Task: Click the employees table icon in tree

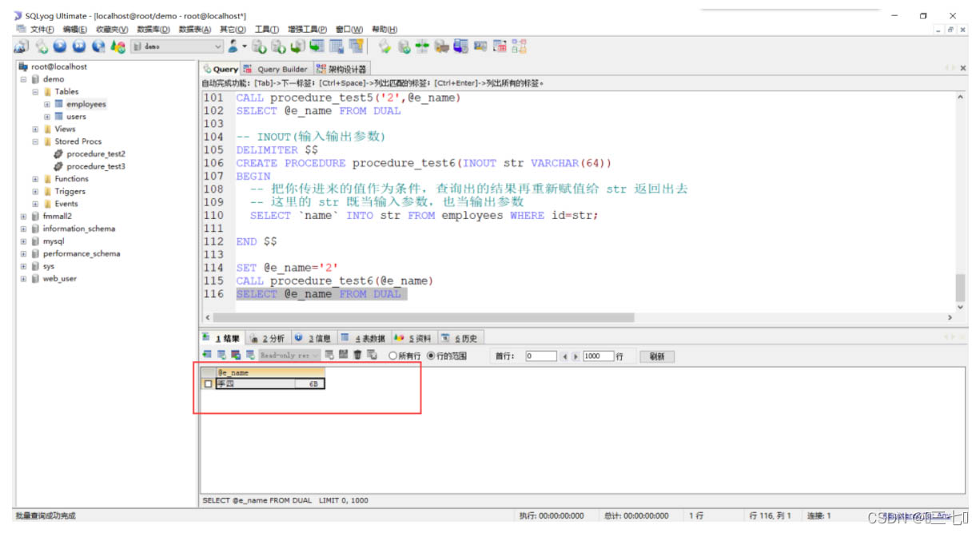Action: tap(58, 105)
